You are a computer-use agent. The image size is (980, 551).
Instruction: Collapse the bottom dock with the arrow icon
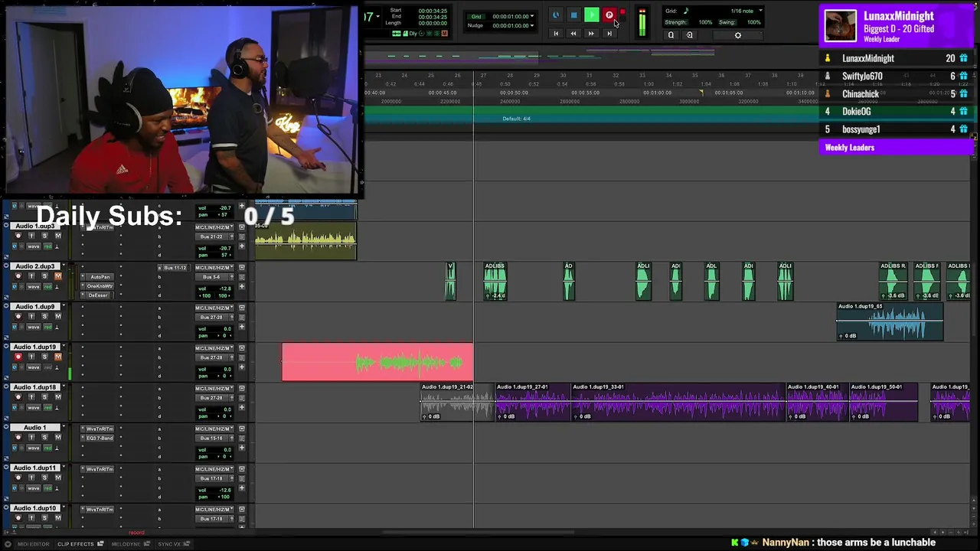click(8, 544)
